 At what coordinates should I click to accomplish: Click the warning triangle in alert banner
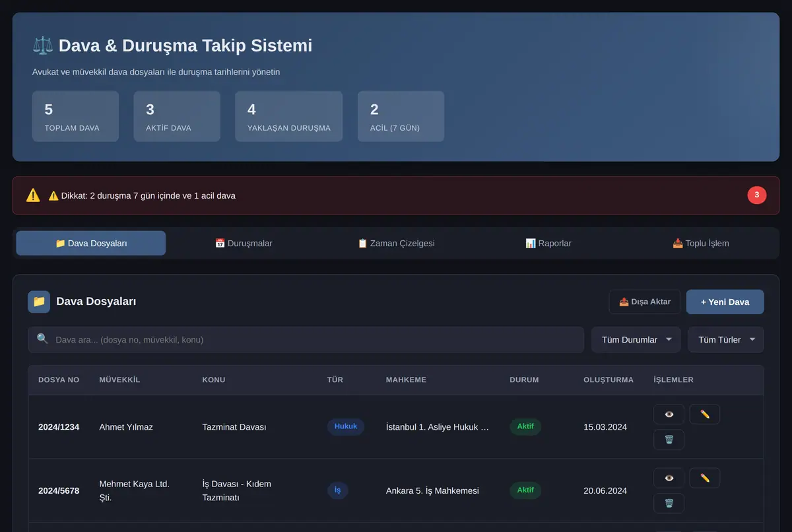[33, 195]
